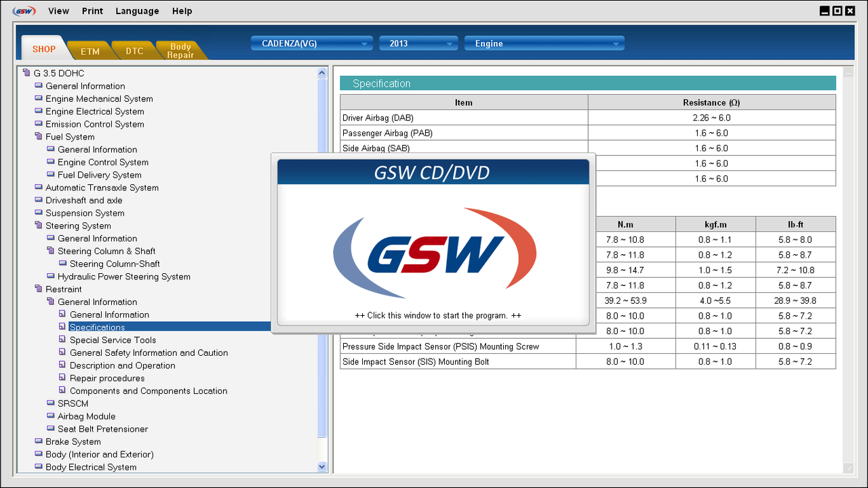Click the book icon beside Engine Control System
The image size is (868, 488).
pos(51,162)
